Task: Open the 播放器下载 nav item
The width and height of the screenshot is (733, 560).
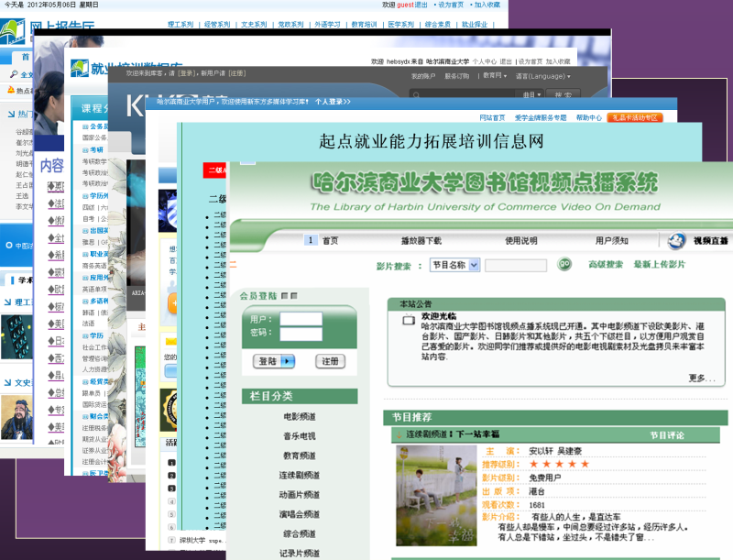Action: point(421,241)
